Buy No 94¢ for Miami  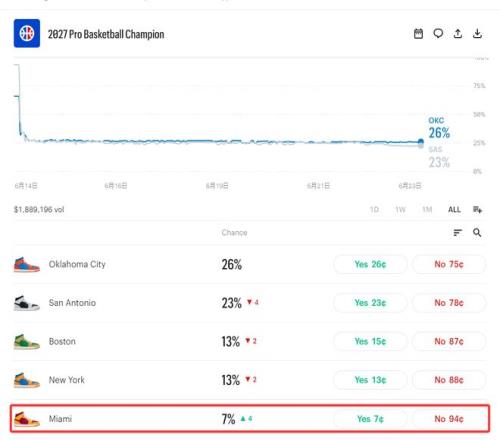(x=449, y=419)
